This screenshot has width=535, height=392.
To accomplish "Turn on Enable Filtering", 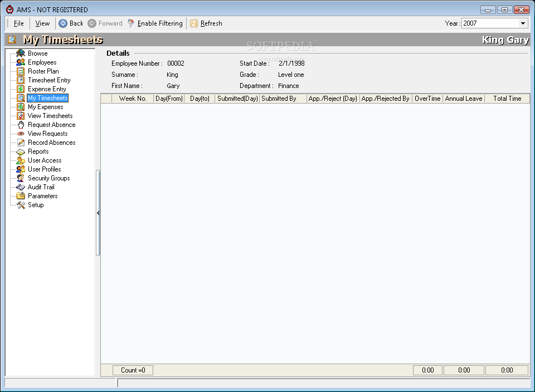I will click(x=160, y=23).
